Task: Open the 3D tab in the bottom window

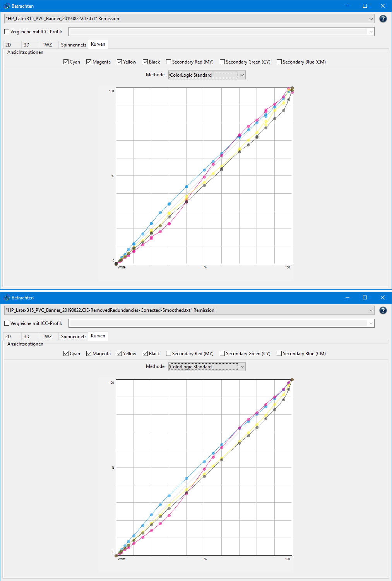Action: (x=27, y=337)
